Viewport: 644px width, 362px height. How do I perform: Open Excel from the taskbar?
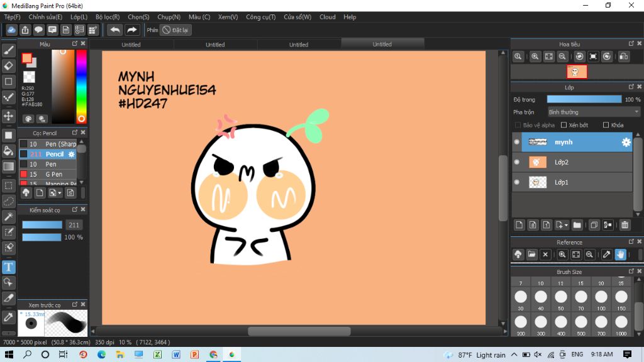[157, 354]
